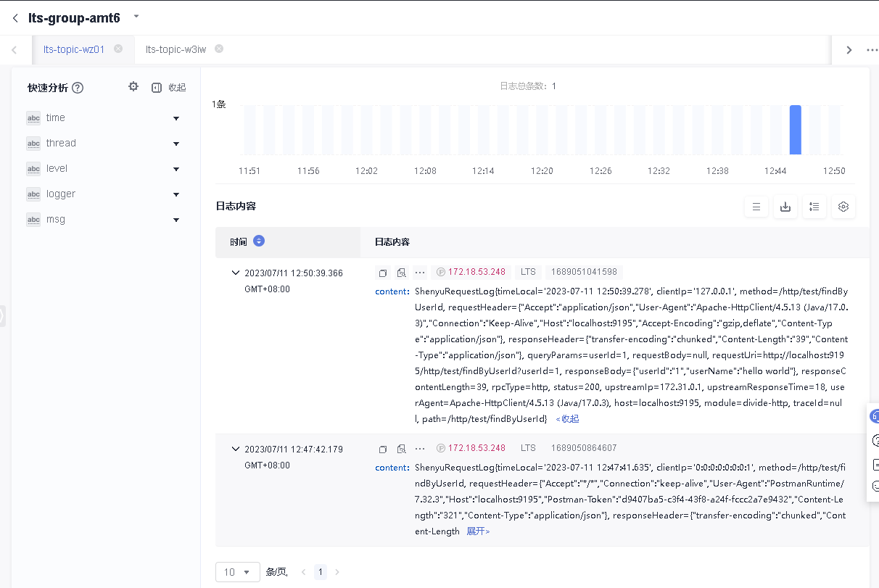Collapse the 12:50:39.366 log row
879x588 pixels.
pyautogui.click(x=235, y=273)
